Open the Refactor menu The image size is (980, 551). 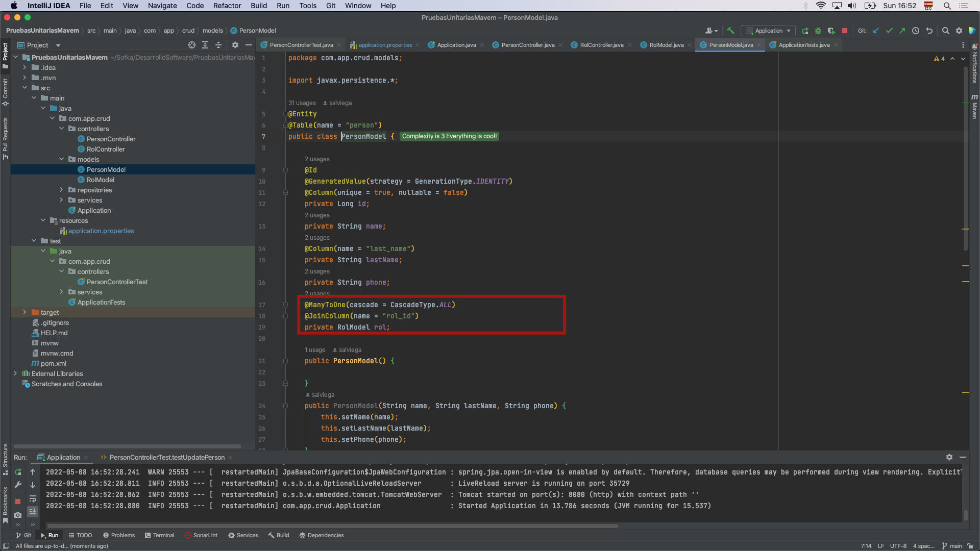point(227,6)
